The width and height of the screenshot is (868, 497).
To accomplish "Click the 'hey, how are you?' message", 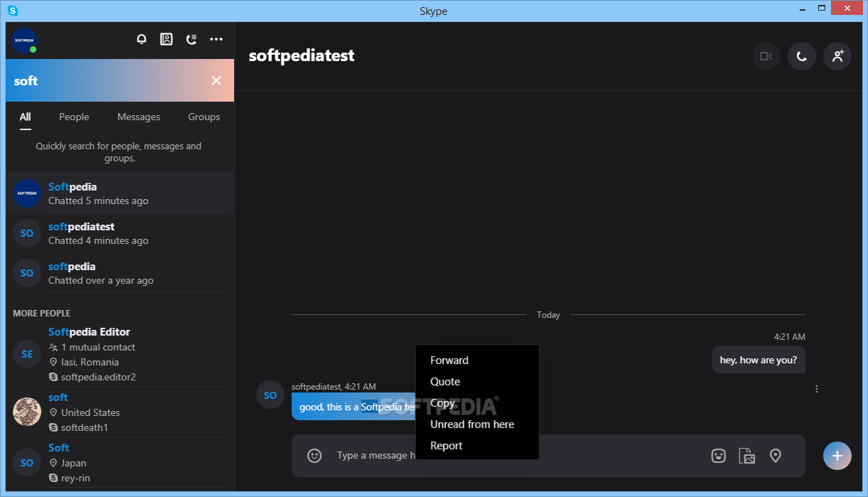I will (758, 360).
